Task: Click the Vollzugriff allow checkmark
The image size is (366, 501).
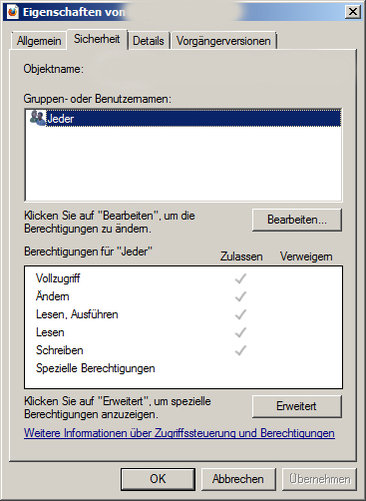Action: [x=240, y=278]
